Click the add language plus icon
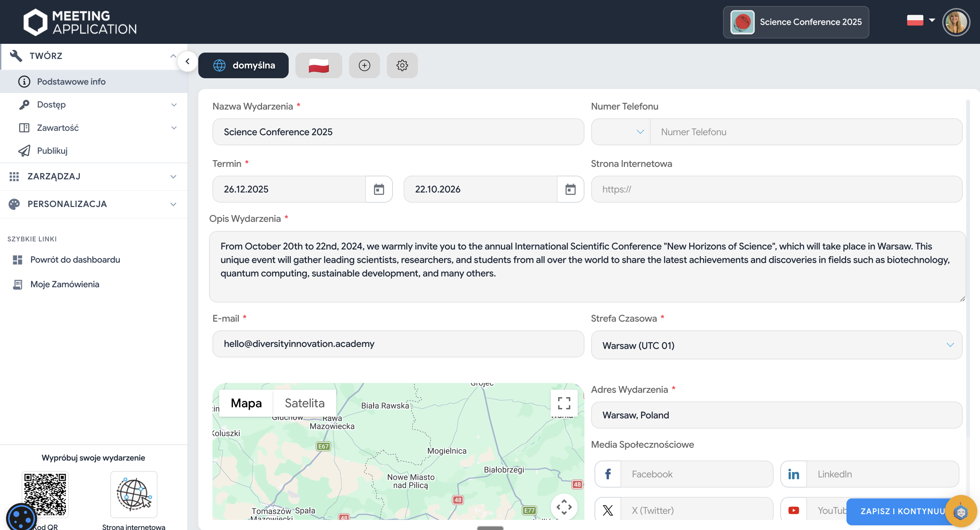The height and width of the screenshot is (530, 980). [364, 65]
